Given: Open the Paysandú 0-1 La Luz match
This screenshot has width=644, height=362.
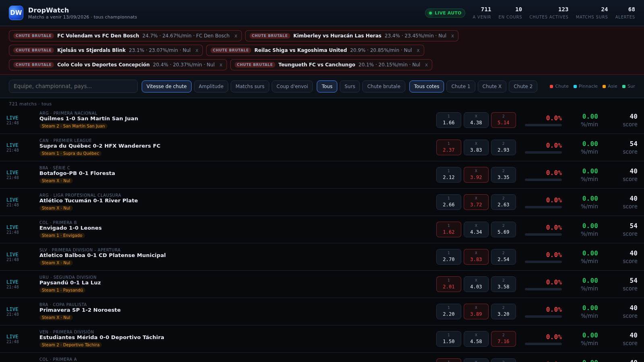Looking at the screenshot, I should pyautogui.click(x=70, y=283).
